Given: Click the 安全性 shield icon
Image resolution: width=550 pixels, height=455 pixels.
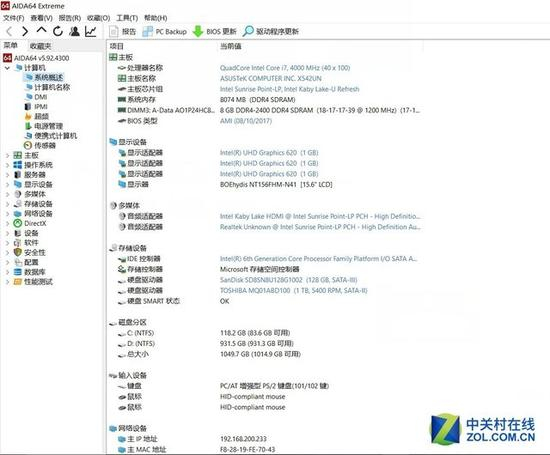Looking at the screenshot, I should 18,252.
